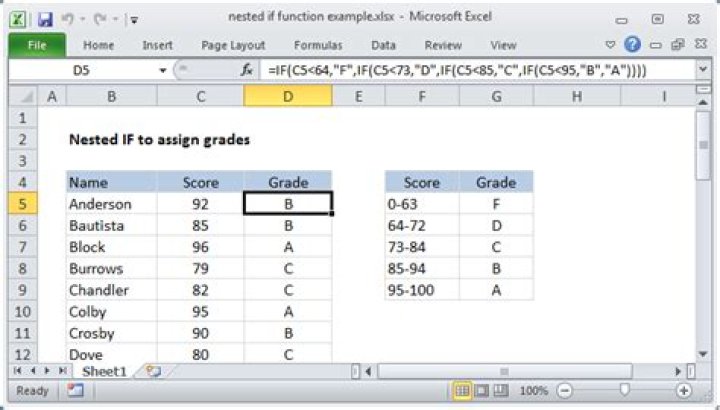
Task: Select Bautista's score 85 in the Score column
Action: click(200, 225)
